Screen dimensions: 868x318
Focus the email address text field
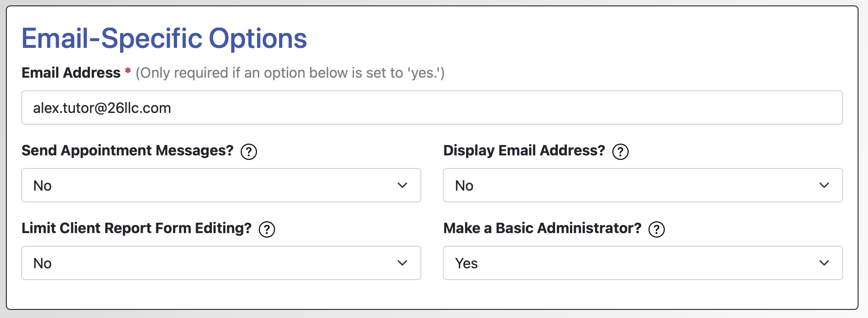point(432,108)
